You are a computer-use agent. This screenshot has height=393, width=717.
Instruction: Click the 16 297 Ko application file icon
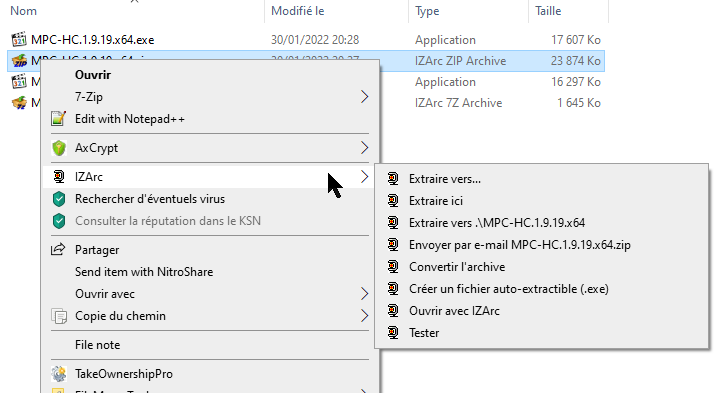pyautogui.click(x=19, y=82)
